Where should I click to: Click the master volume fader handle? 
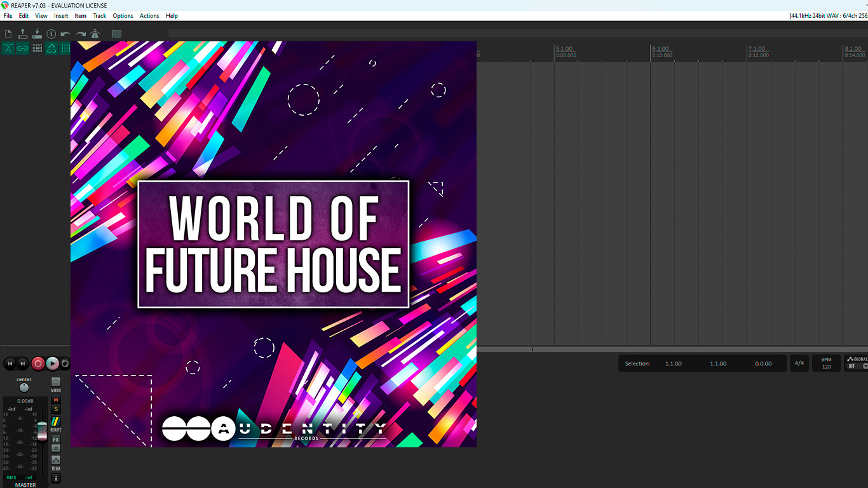click(42, 430)
